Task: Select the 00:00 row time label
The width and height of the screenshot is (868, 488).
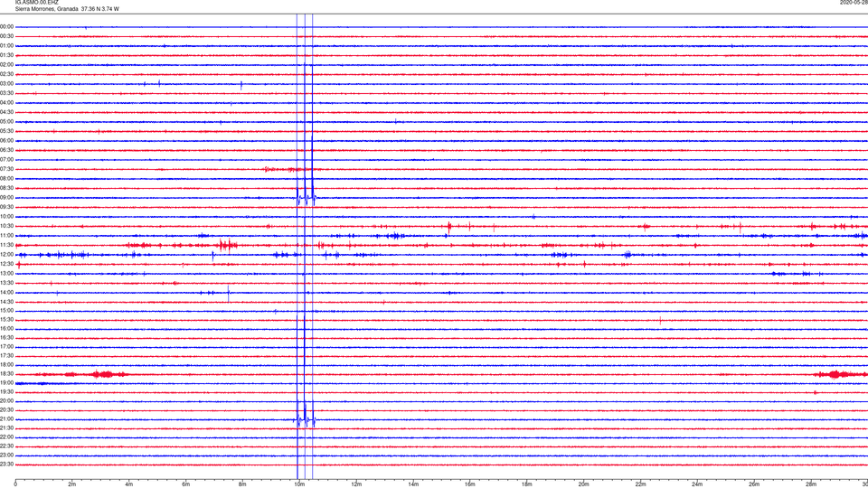Action: click(x=6, y=26)
